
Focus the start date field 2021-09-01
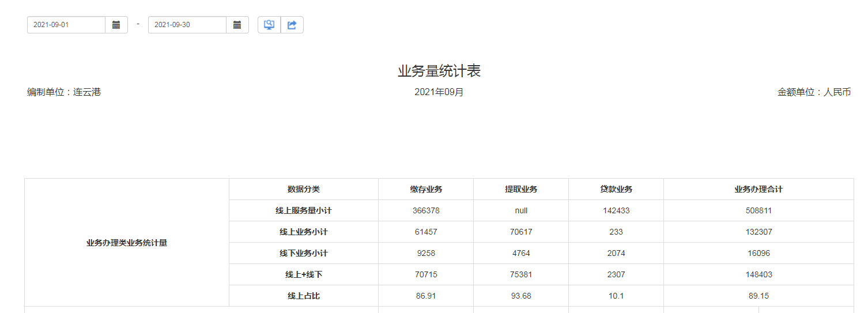[x=66, y=25]
